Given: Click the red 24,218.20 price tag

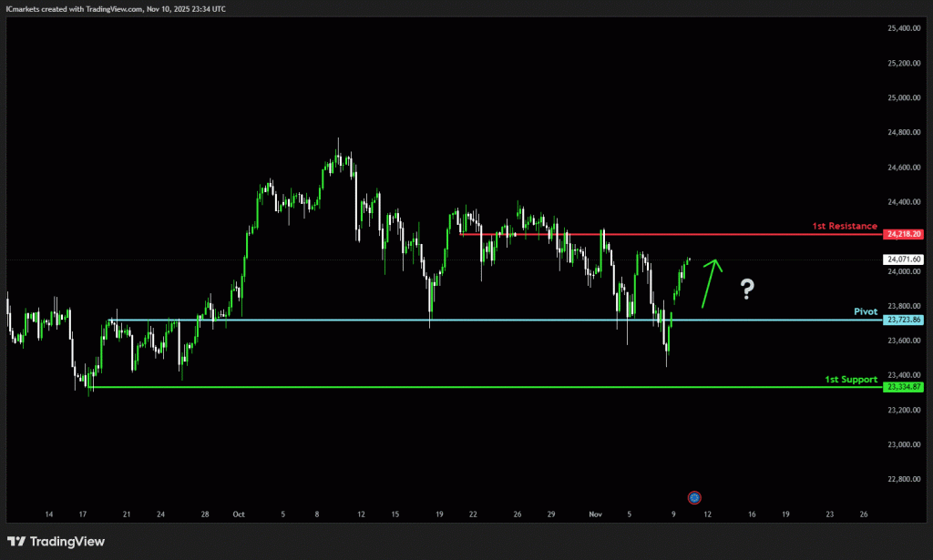Looking at the screenshot, I should coord(903,234).
